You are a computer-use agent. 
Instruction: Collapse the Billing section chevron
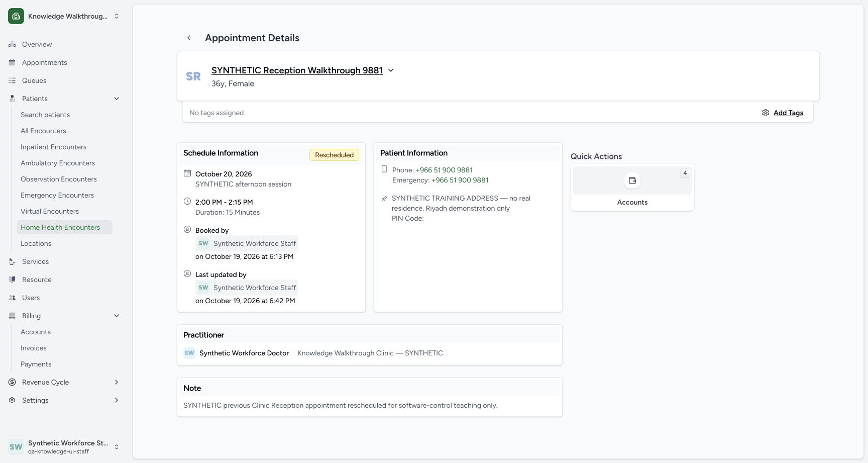[117, 316]
